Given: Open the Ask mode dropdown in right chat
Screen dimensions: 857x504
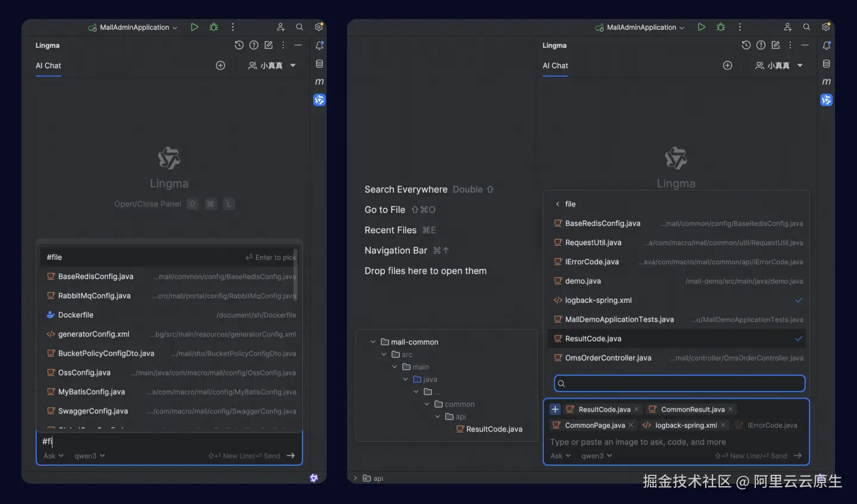Looking at the screenshot, I should coord(560,456).
